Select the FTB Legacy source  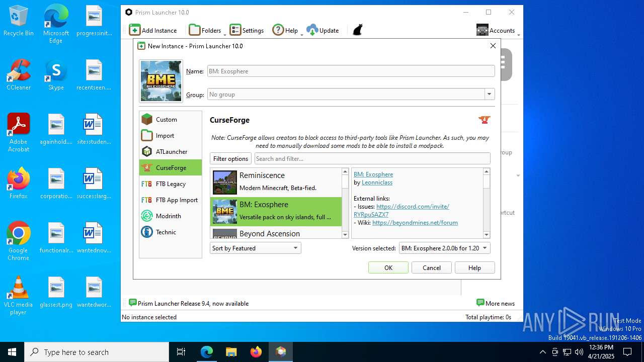click(x=171, y=184)
